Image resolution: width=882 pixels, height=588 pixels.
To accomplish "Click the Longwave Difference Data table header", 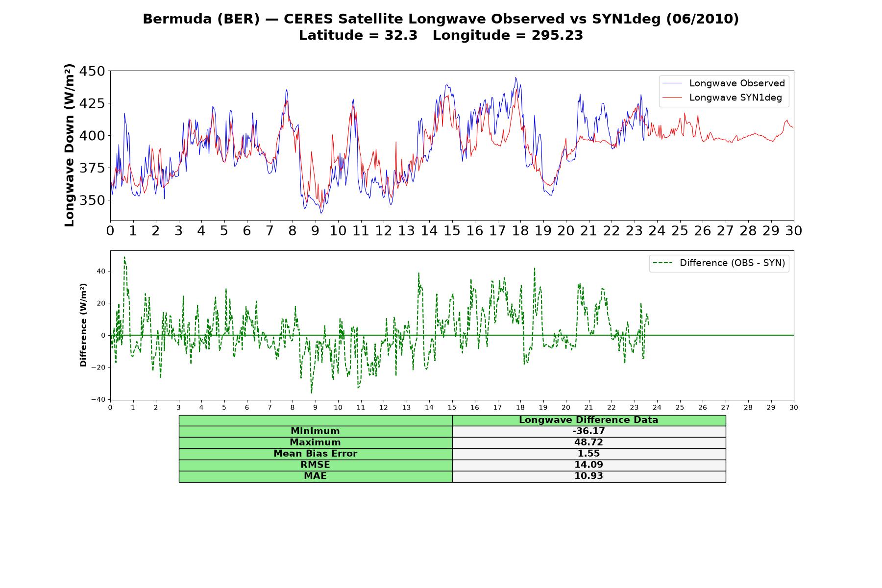I will coord(588,420).
